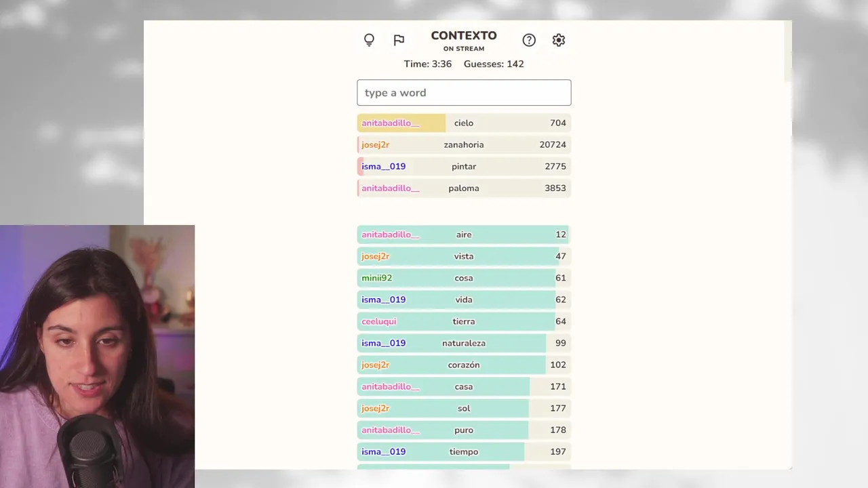The width and height of the screenshot is (868, 488).
Task: Click the 'Guesses: 142' counter
Action: pos(494,64)
